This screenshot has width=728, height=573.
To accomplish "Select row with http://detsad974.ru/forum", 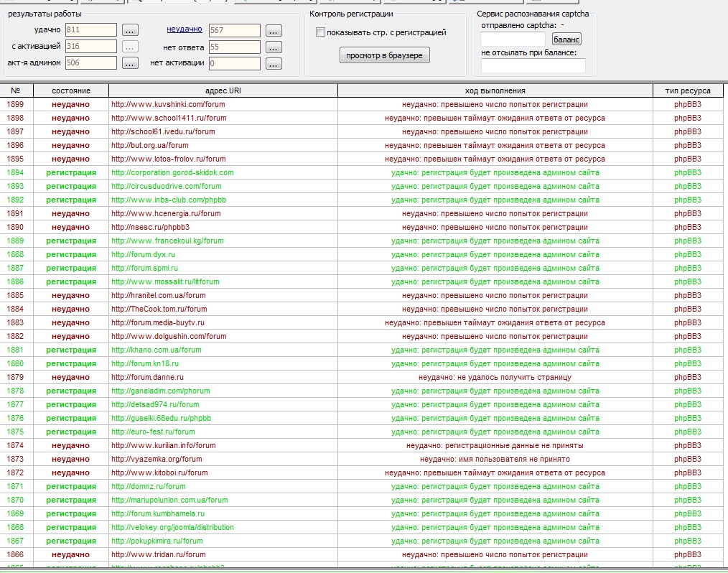I will tap(362, 404).
